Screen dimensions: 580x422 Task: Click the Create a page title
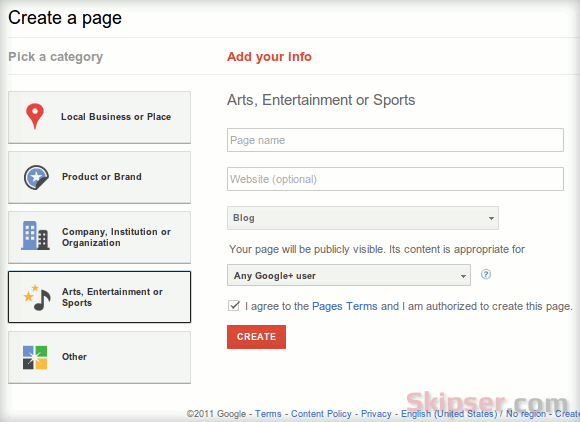65,18
